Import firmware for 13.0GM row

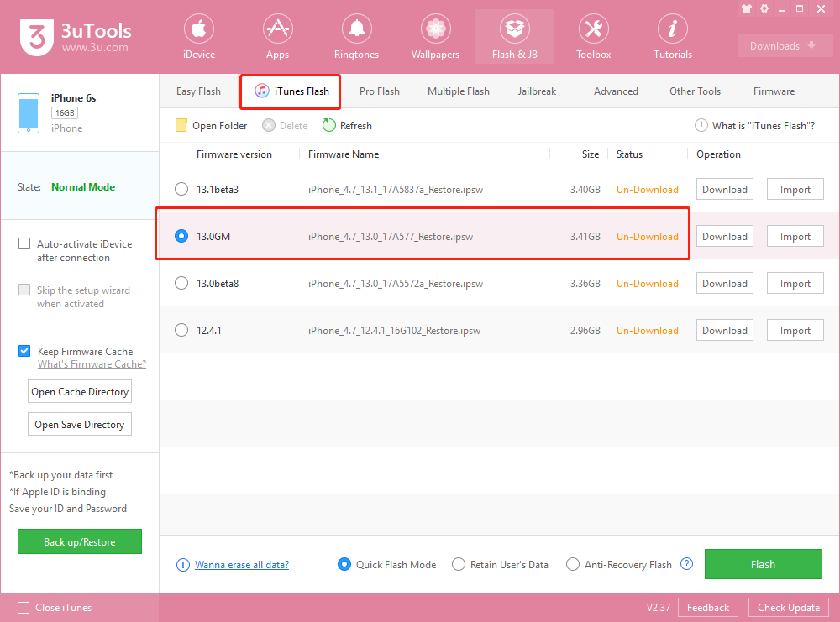point(795,237)
